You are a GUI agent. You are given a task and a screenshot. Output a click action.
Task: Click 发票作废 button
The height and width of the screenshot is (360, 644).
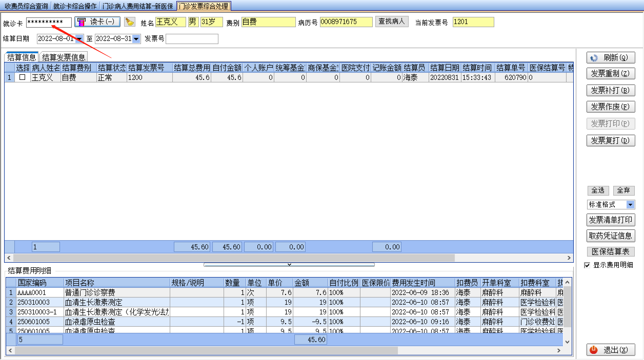tap(610, 107)
